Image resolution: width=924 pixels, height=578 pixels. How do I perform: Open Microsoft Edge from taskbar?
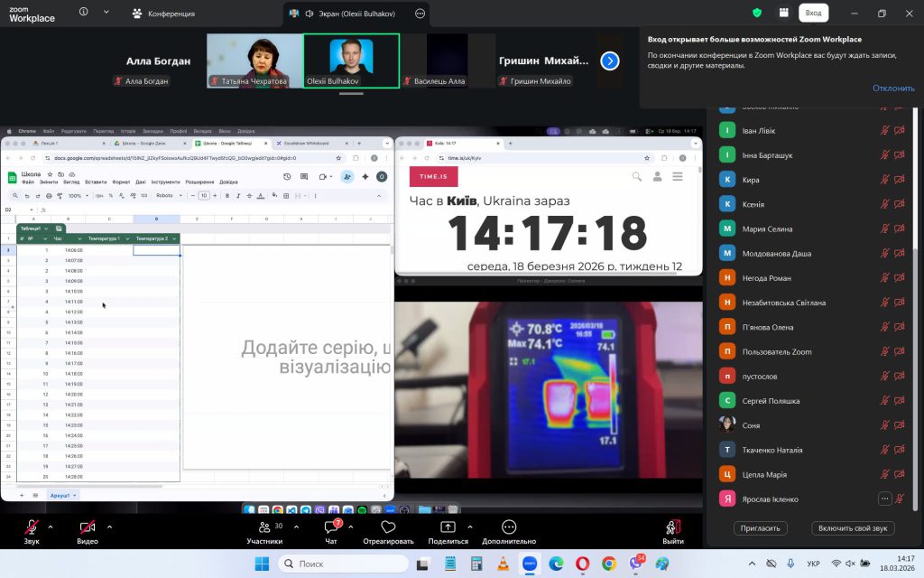coord(556,564)
